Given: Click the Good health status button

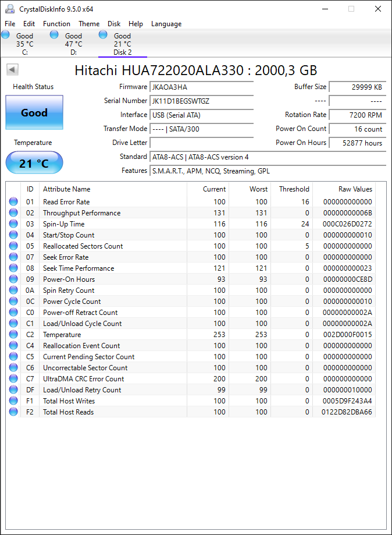Looking at the screenshot, I should 34,112.
